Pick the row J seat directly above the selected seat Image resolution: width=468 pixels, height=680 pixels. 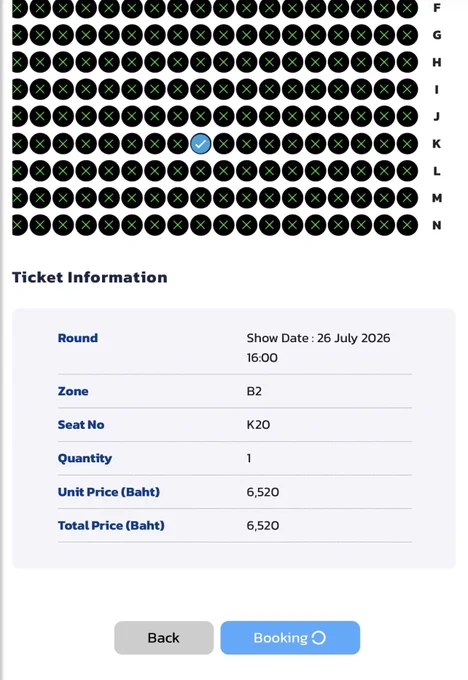200,116
